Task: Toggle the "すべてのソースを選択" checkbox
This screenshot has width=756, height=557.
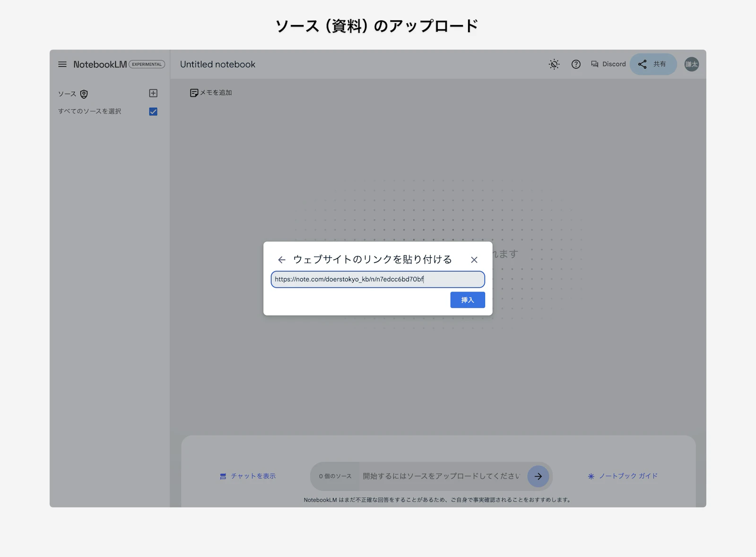Action: [153, 112]
